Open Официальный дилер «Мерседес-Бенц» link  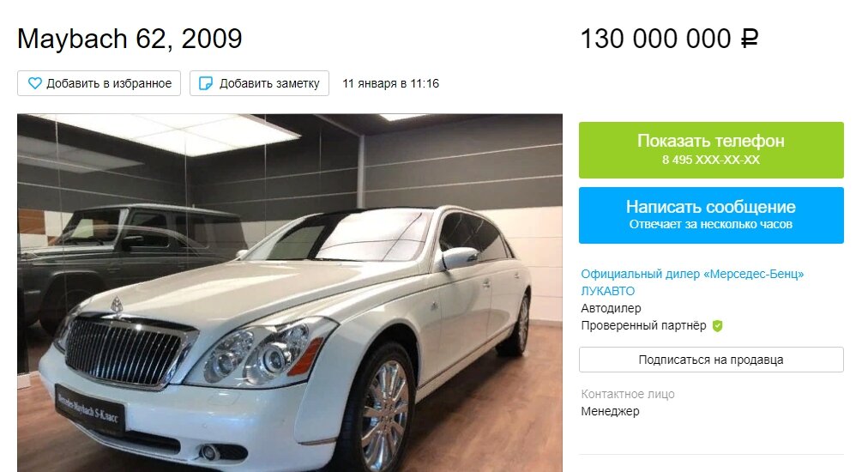pyautogui.click(x=692, y=274)
